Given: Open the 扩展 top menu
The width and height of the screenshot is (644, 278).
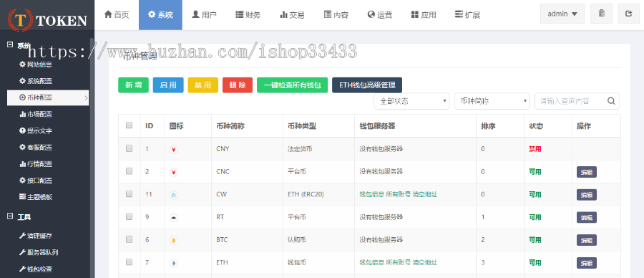Looking at the screenshot, I should [467, 15].
